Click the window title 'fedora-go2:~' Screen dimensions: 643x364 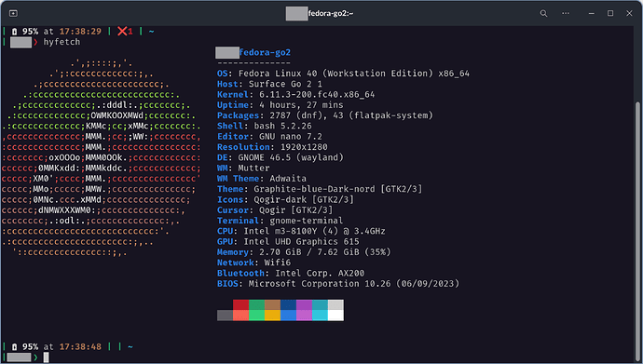point(331,14)
